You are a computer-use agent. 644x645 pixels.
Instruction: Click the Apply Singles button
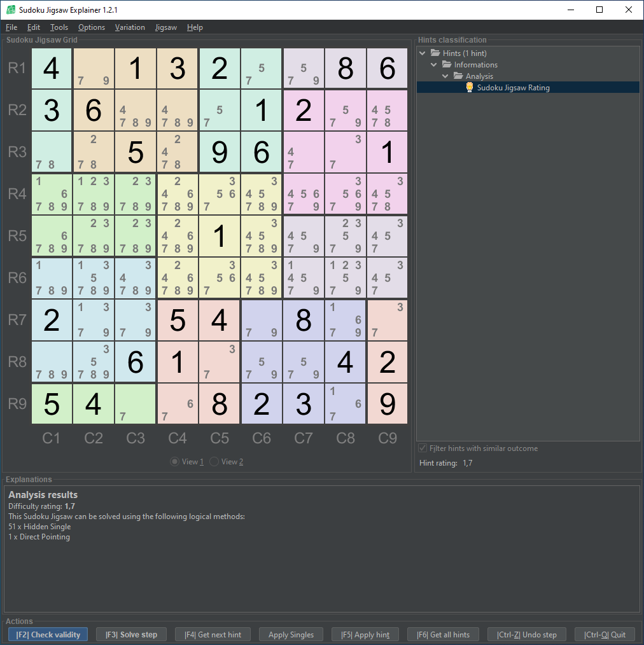[x=291, y=634]
